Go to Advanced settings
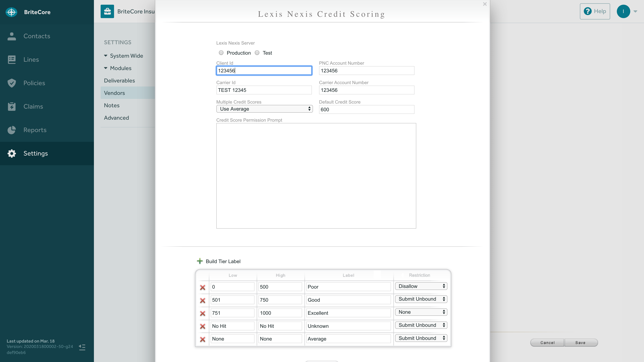 pyautogui.click(x=117, y=118)
